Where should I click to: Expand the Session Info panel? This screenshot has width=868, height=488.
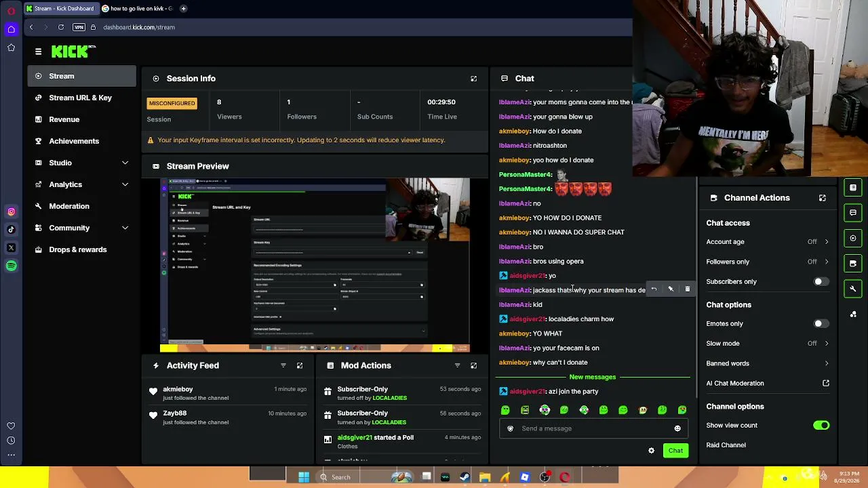point(473,79)
